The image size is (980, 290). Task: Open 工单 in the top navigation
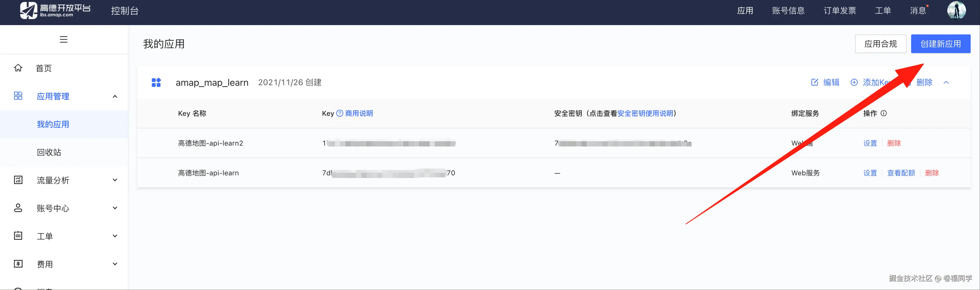[x=883, y=11]
